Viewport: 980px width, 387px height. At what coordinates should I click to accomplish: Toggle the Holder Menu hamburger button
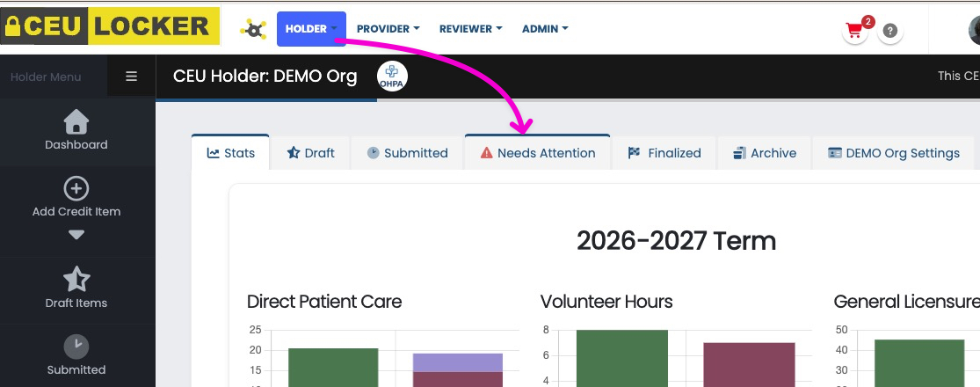click(132, 77)
